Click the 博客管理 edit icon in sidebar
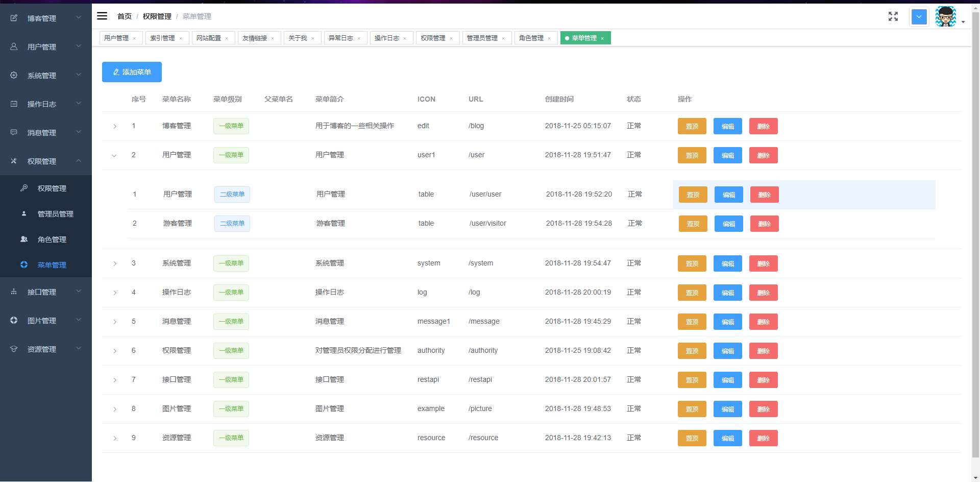The image size is (980, 482). pos(14,18)
